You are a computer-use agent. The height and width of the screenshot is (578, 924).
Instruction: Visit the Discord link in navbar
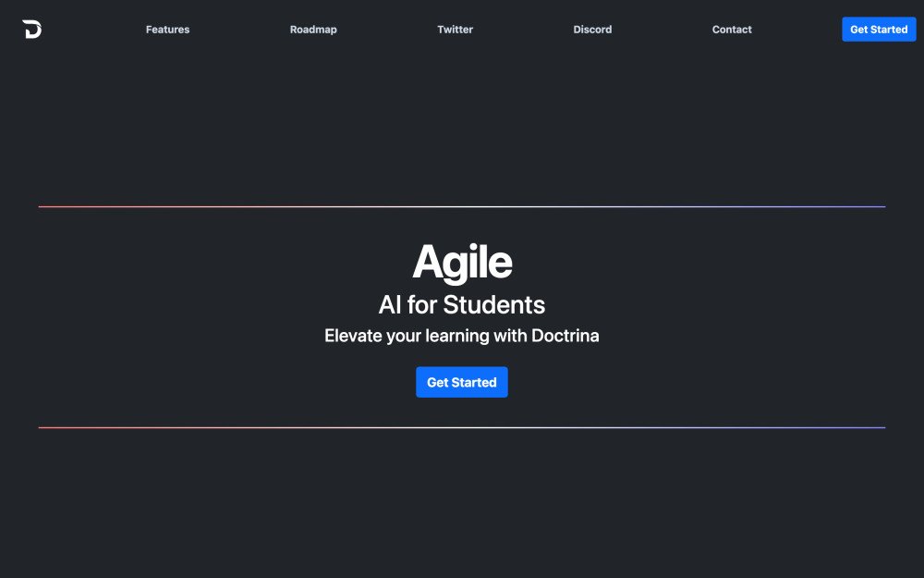coord(592,30)
